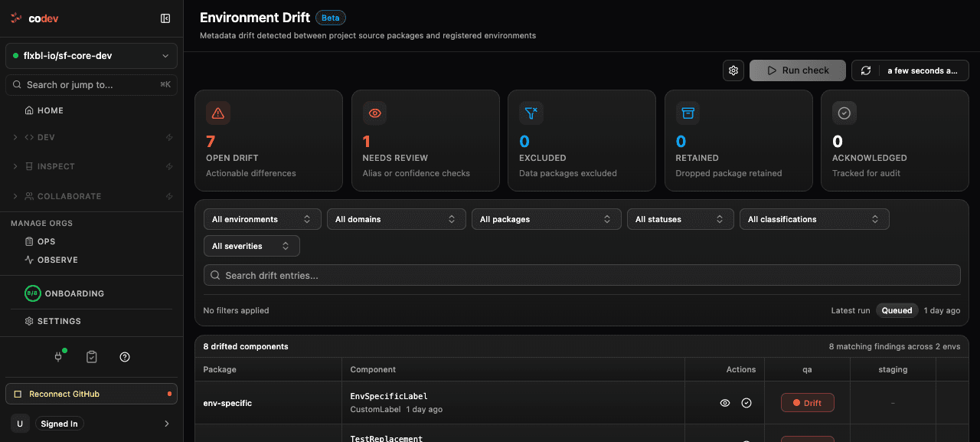Screen dimensions: 980x442
Task: Click lightning icon beside COLLABORATE
Action: coord(170,196)
